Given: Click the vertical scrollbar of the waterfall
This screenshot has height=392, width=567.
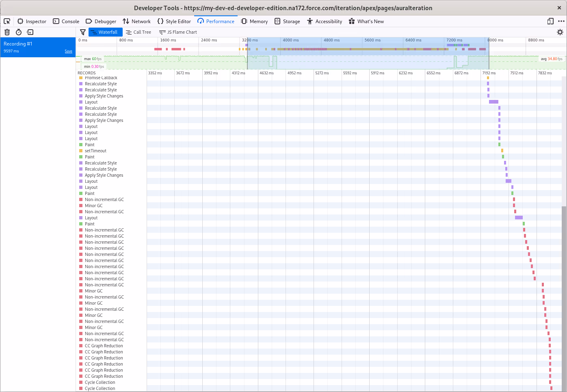Looking at the screenshot, I should [x=564, y=299].
